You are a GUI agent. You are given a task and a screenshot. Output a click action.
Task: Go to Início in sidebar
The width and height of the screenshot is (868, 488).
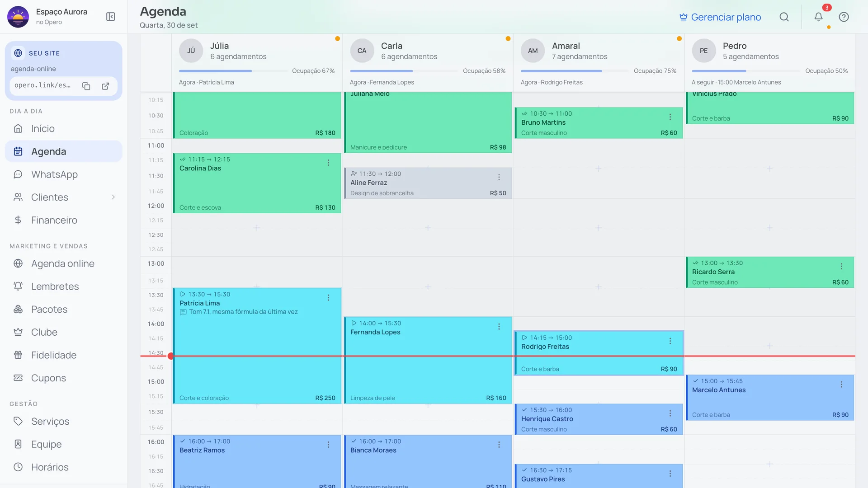63,128
